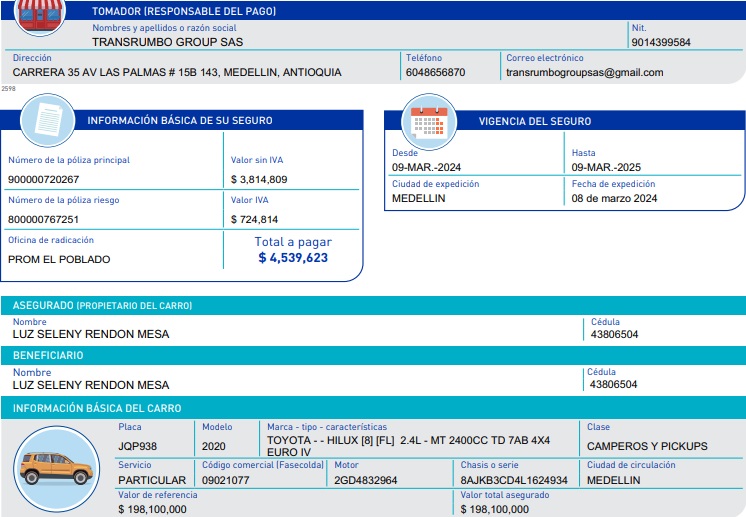Image resolution: width=746 pixels, height=517 pixels.
Task: Click the document icon in insurance information header
Action: tap(48, 120)
